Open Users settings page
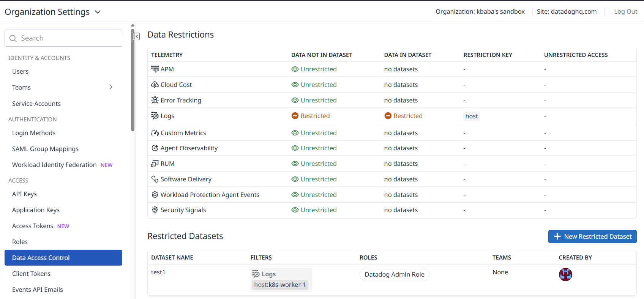Viewport: 644px width, 299px height. coord(21,71)
